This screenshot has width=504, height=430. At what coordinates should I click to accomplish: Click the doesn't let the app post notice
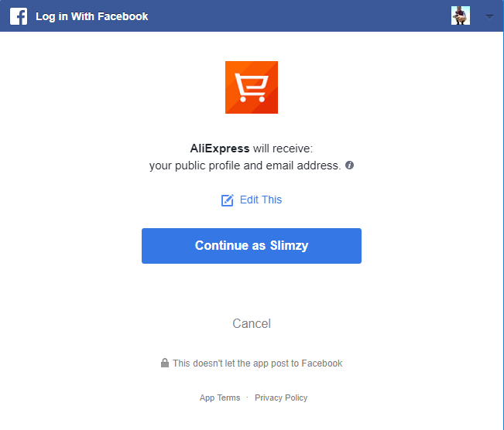[257, 363]
